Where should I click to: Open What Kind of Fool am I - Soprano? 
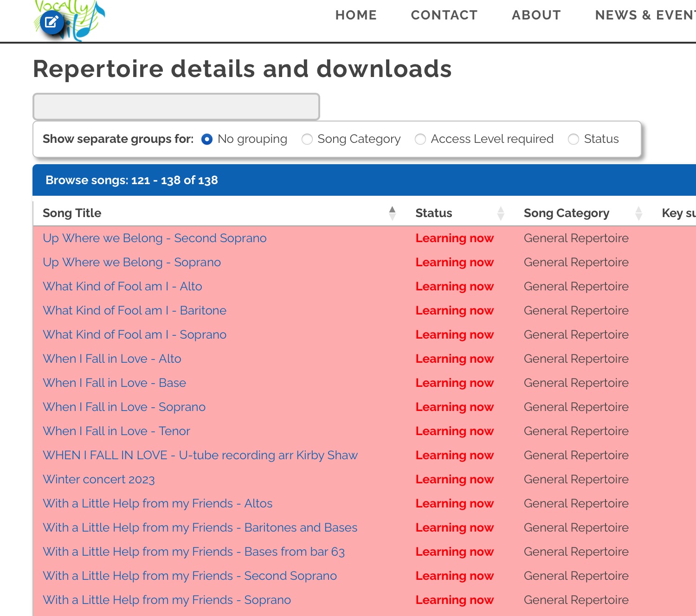coord(135,334)
